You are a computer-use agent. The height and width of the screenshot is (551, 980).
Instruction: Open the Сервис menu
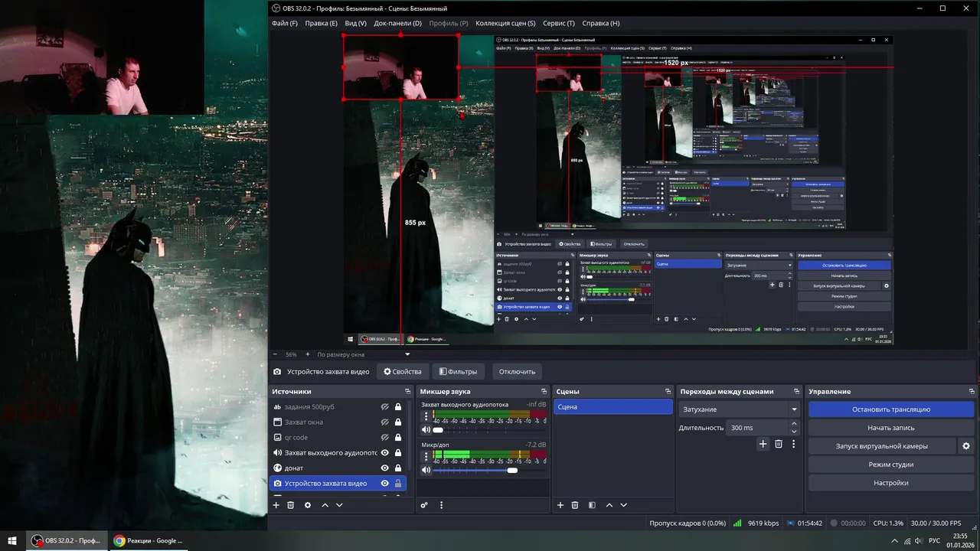pyautogui.click(x=559, y=23)
